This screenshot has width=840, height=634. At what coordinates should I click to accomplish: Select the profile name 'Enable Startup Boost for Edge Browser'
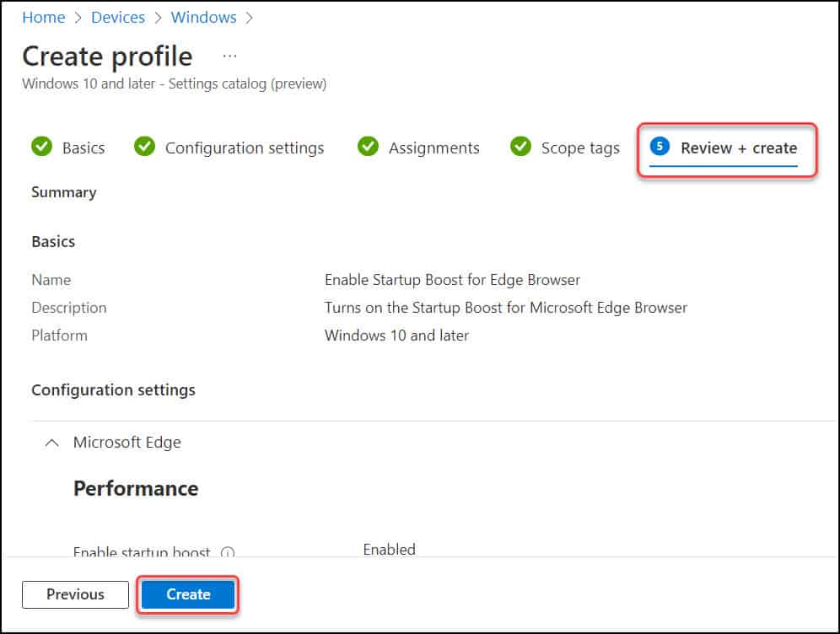coord(452,280)
